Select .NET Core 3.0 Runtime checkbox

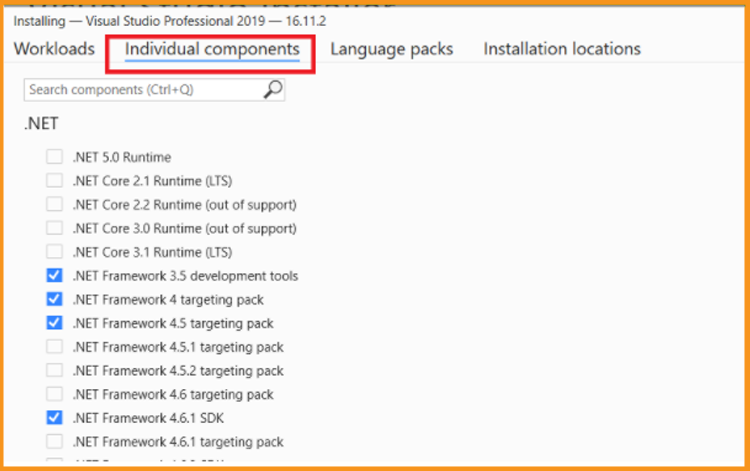tap(54, 228)
